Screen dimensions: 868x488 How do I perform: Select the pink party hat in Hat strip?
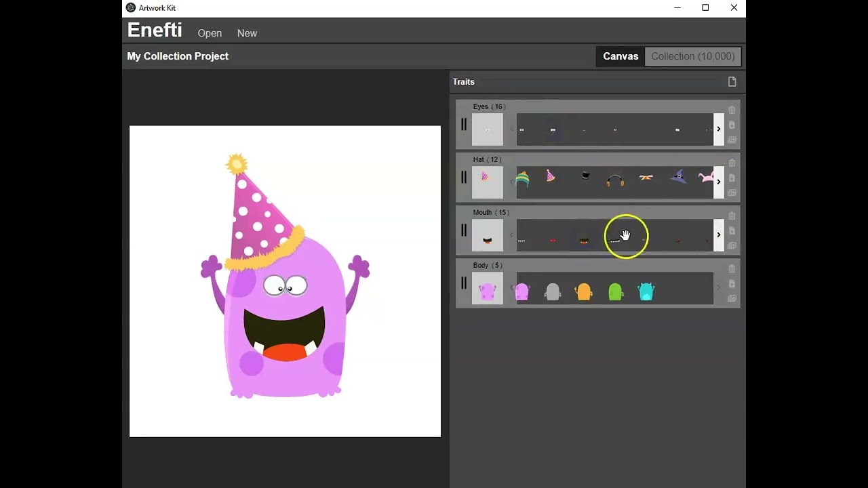coord(551,177)
